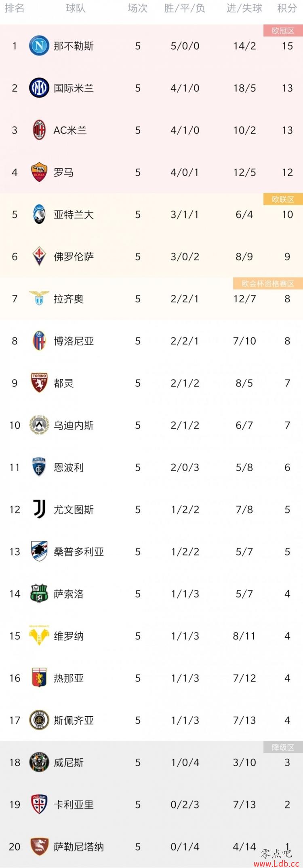The image size is (303, 868).
Task: Click the 降级区 relegation tag
Action: 283,747
